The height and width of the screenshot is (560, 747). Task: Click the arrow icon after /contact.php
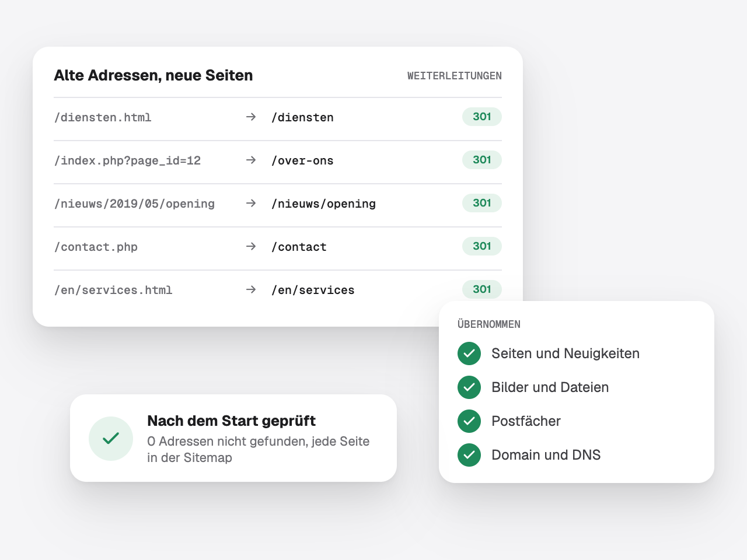(251, 247)
